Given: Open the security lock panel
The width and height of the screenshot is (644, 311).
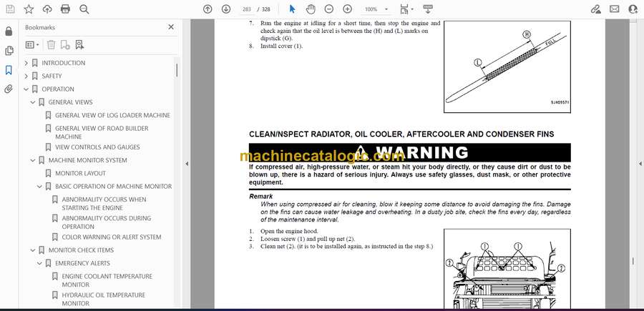Looking at the screenshot, I should point(9,31).
